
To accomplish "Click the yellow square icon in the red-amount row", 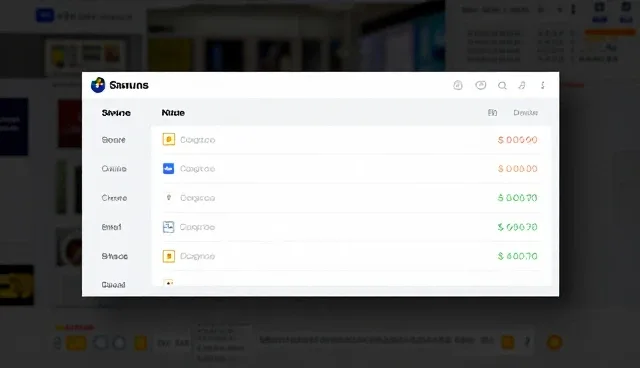I will coord(169,140).
